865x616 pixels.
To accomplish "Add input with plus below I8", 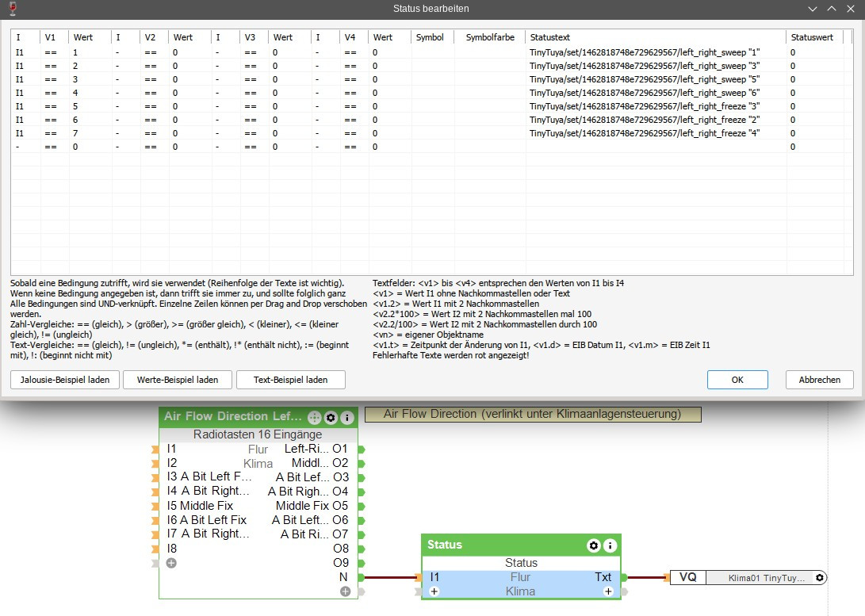I will pyautogui.click(x=171, y=563).
